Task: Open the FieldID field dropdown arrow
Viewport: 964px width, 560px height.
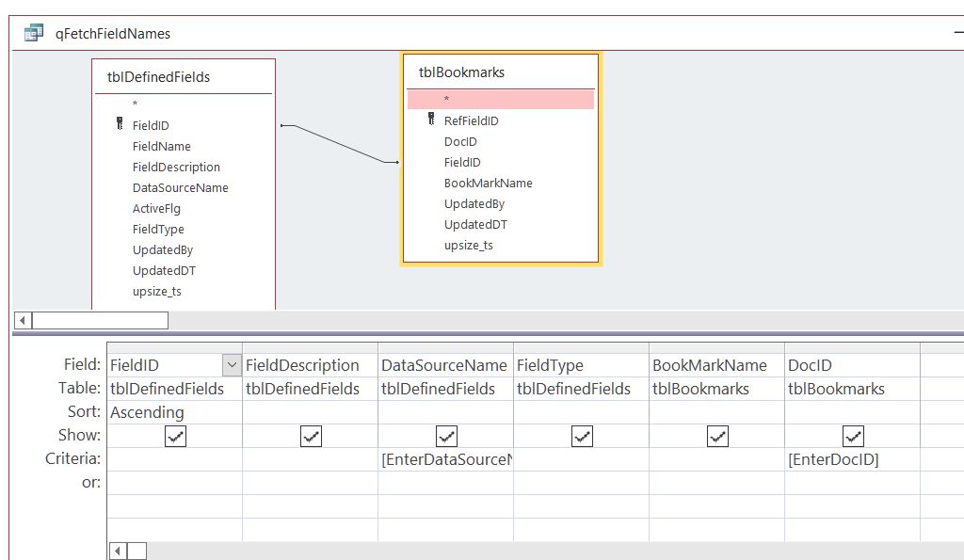Action: (231, 365)
